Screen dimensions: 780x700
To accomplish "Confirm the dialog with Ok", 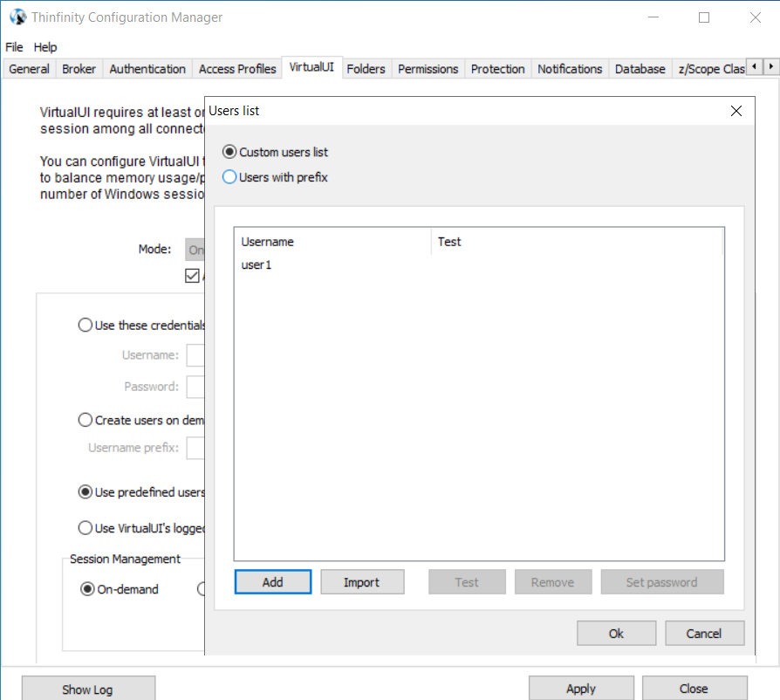I will coord(616,634).
